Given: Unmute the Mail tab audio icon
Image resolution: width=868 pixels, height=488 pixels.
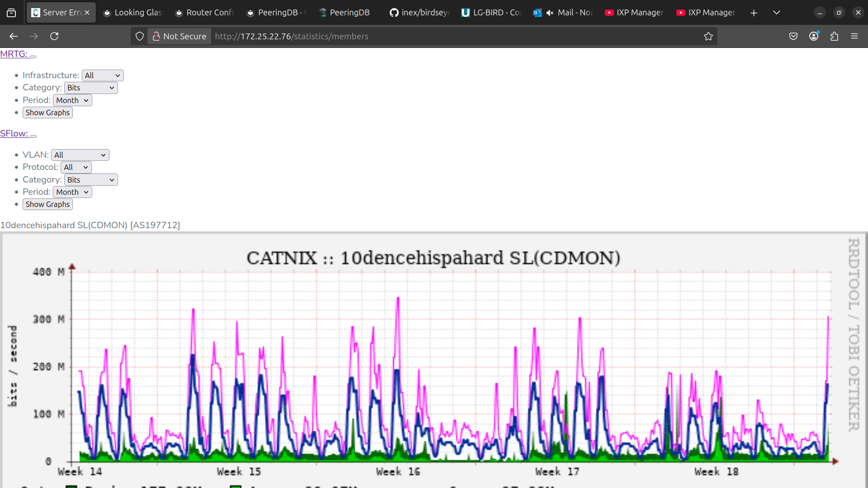Looking at the screenshot, I should coord(550,13).
